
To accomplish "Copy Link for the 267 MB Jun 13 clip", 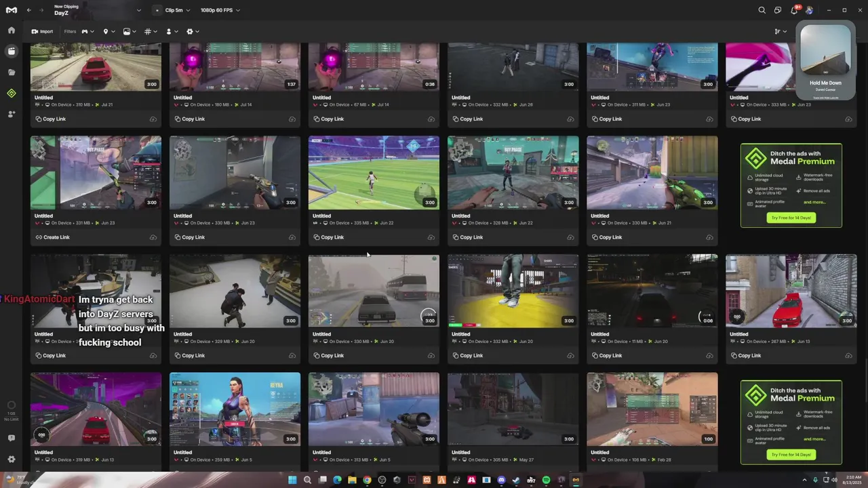I will pyautogui.click(x=745, y=356).
